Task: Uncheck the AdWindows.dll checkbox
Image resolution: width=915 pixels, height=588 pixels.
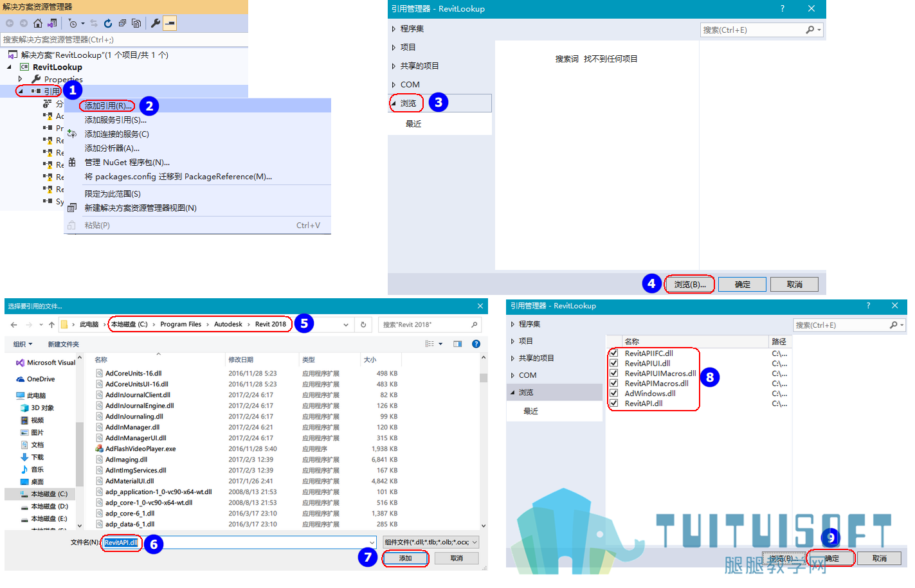Action: coord(614,393)
